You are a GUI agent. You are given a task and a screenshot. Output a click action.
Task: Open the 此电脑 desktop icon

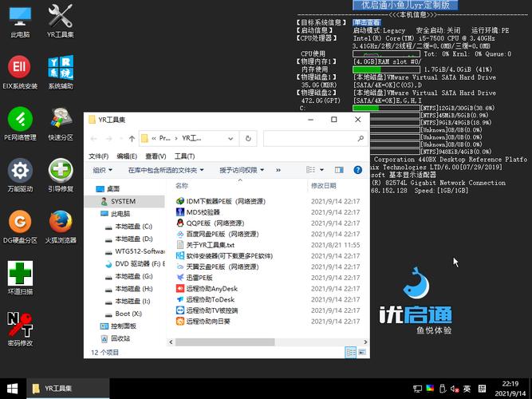click(x=20, y=21)
